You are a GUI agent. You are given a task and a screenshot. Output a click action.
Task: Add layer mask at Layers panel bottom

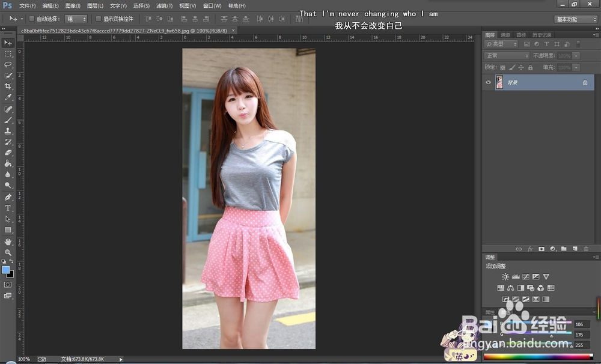542,249
